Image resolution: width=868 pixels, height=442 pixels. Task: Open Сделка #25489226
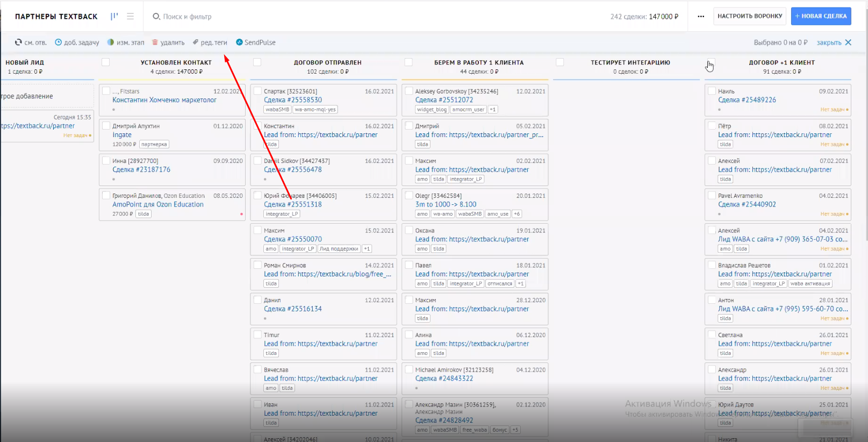747,100
